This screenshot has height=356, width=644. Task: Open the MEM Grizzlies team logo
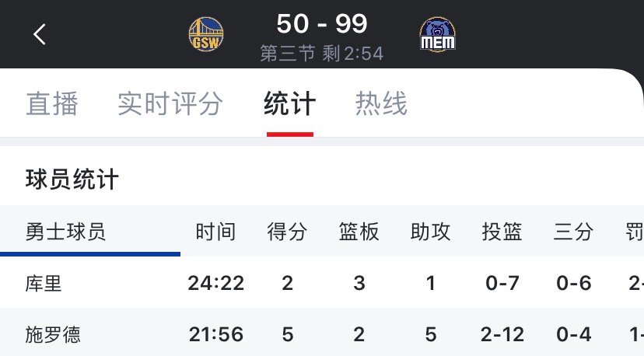(x=438, y=34)
